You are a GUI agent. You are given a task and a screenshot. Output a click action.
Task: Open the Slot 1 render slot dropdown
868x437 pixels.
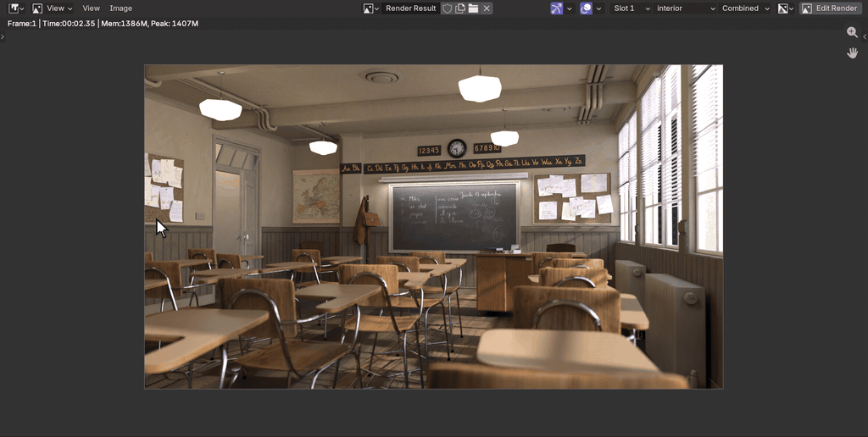coord(631,8)
